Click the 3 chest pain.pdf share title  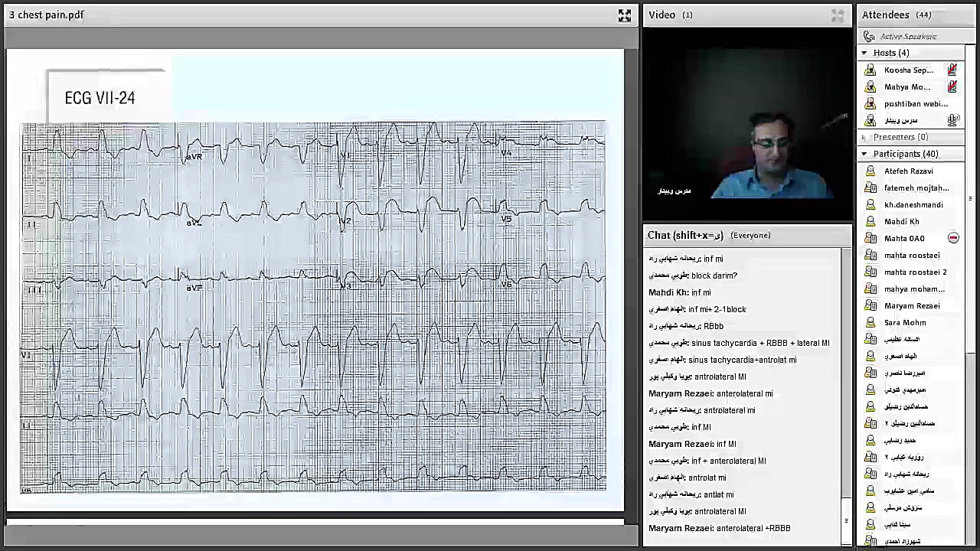pos(47,15)
